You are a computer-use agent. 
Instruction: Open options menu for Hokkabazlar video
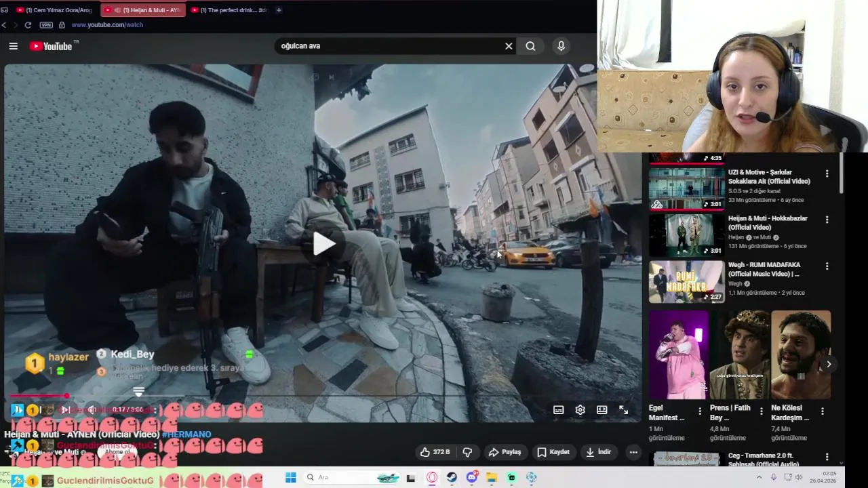coord(827,220)
